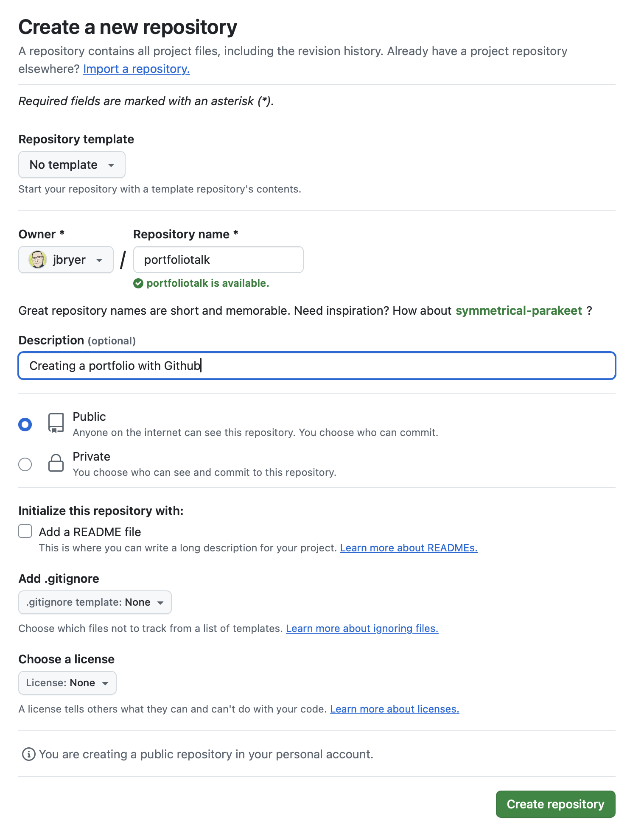Focus the Description text field
The image size is (644, 833).
pos(316,366)
